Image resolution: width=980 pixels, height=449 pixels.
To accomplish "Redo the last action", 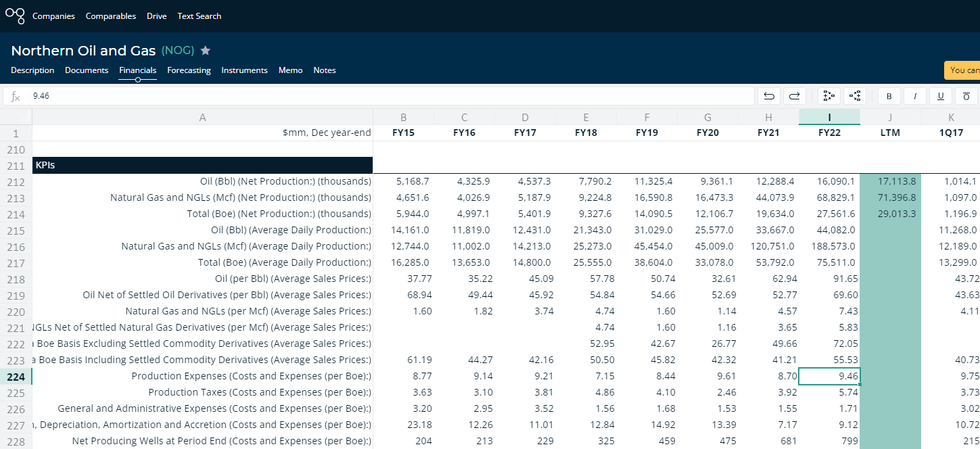I will point(795,96).
